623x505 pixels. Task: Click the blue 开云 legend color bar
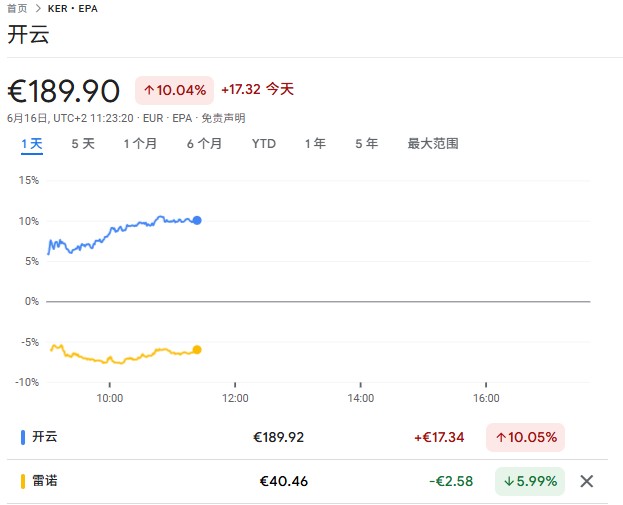[x=23, y=437]
